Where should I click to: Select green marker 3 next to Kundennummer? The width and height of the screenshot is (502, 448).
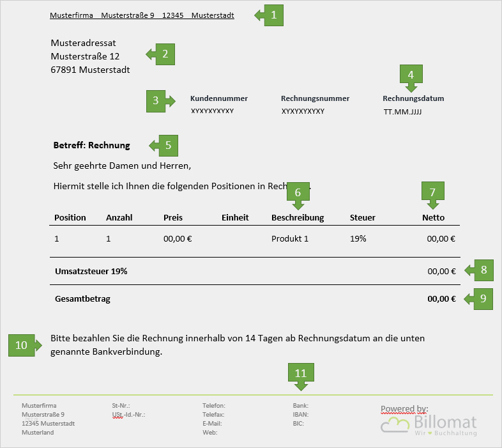[161, 101]
